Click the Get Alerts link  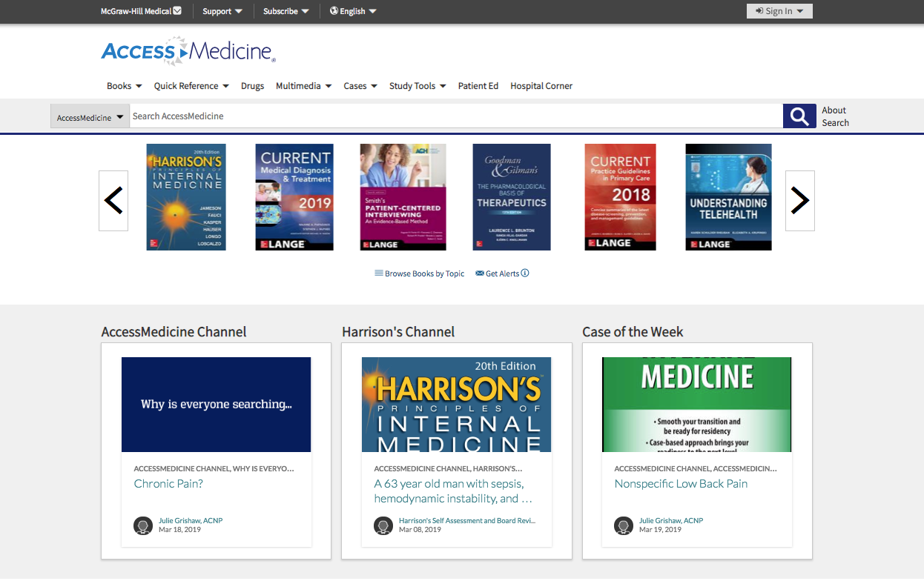click(x=498, y=273)
